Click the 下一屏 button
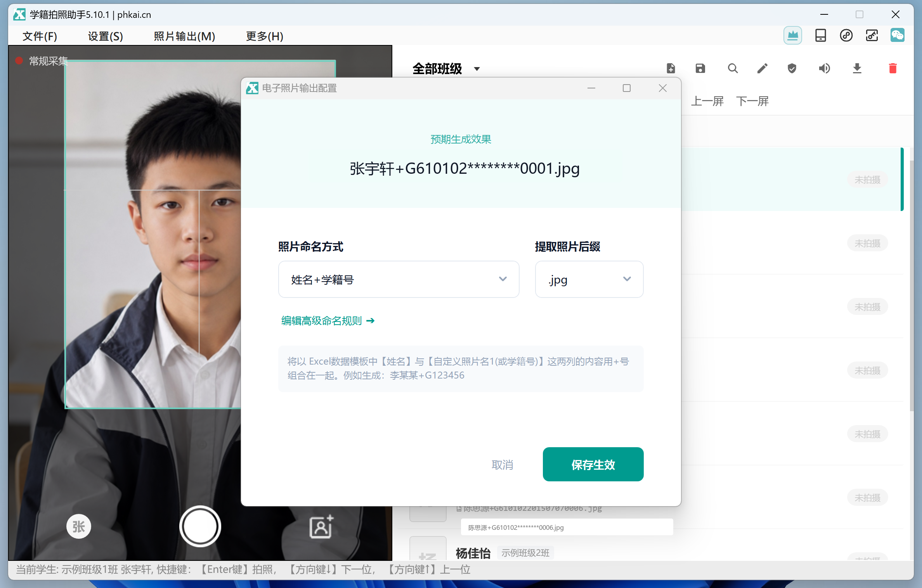 (x=752, y=101)
